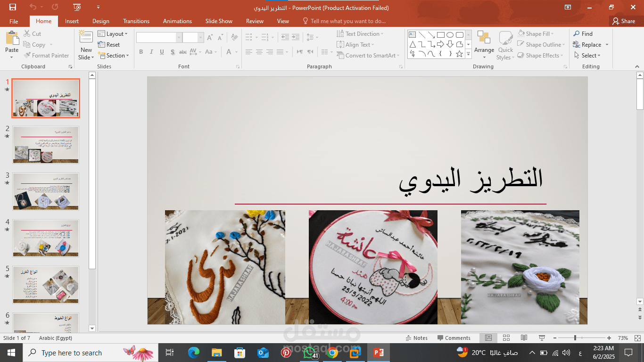This screenshot has width=644, height=362.
Task: Select the Format Painter tool
Action: click(46, 56)
